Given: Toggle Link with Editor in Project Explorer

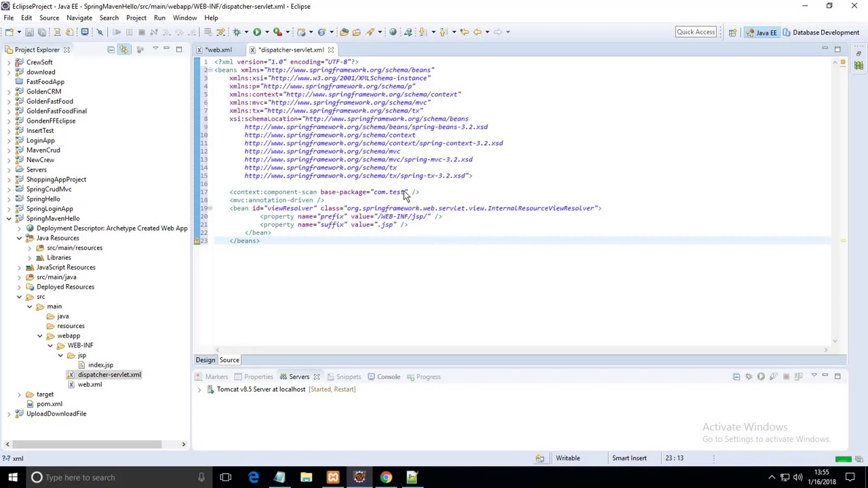Looking at the screenshot, I should coord(123,49).
